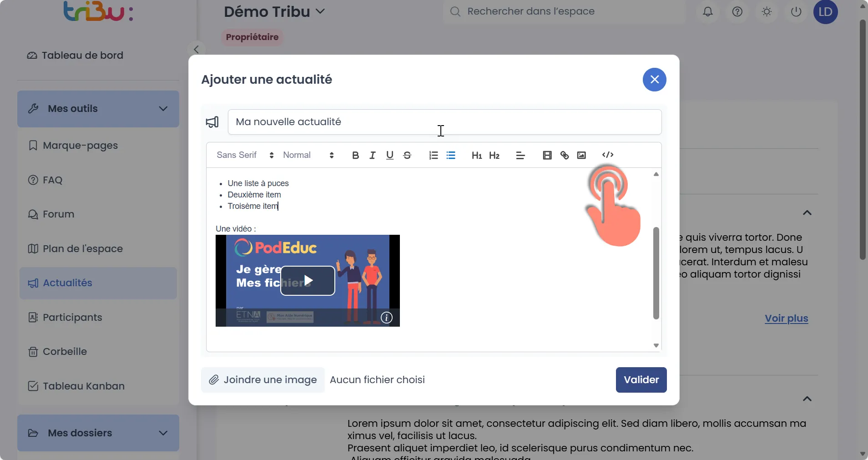Toggle strikethrough formatting in editor toolbar

pyautogui.click(x=407, y=155)
